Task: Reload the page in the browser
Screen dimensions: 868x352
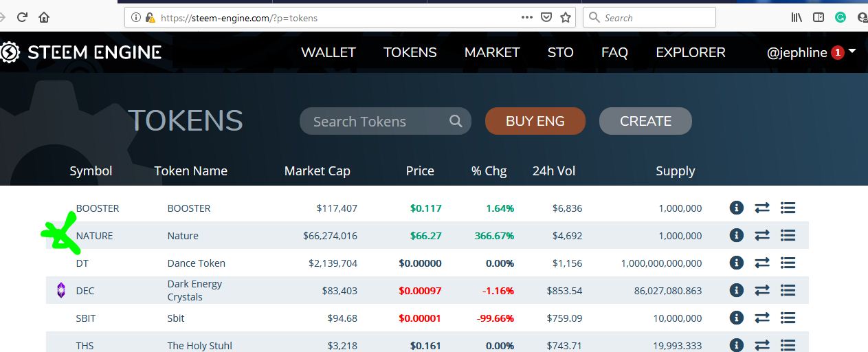Action: pos(21,17)
